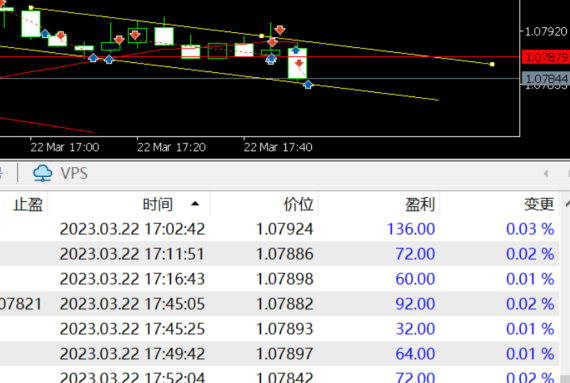Click the left scroll arrow in the tab bar
This screenshot has width=570, height=383.
point(546,173)
